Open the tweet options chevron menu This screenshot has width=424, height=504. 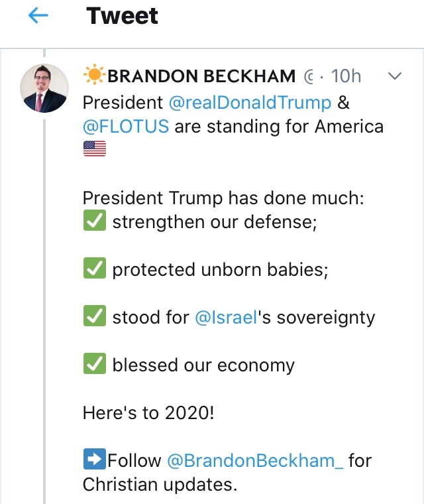click(x=395, y=76)
